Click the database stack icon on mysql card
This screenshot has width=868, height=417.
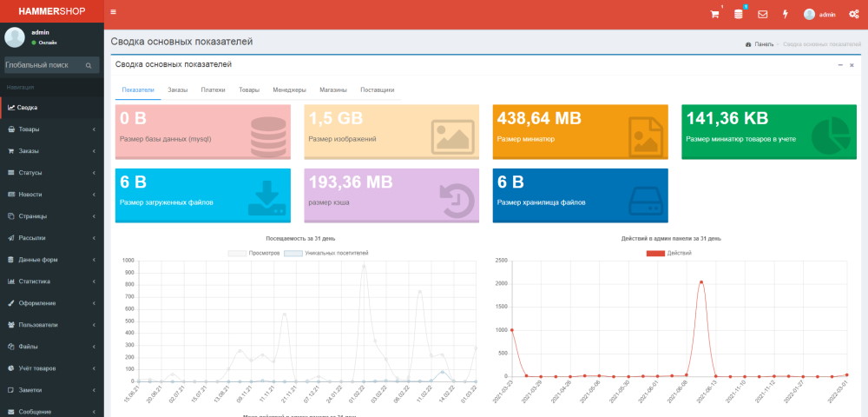[268, 136]
